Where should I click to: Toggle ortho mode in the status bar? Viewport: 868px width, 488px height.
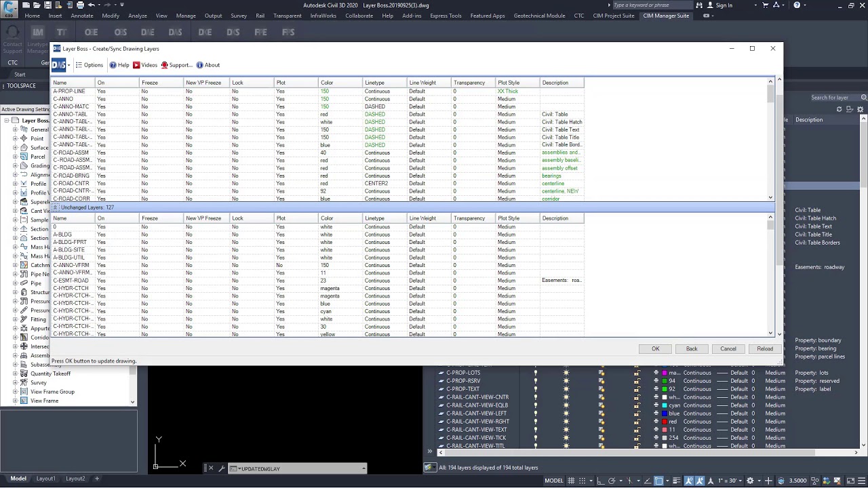[601, 481]
